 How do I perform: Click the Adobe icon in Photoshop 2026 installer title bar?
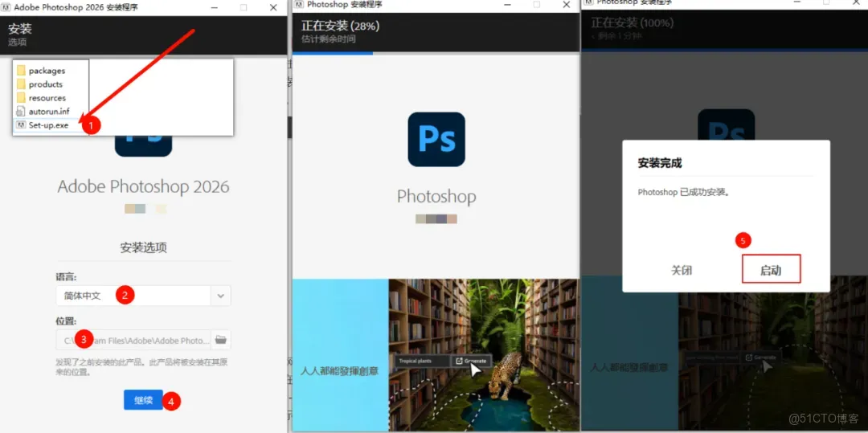(x=6, y=7)
